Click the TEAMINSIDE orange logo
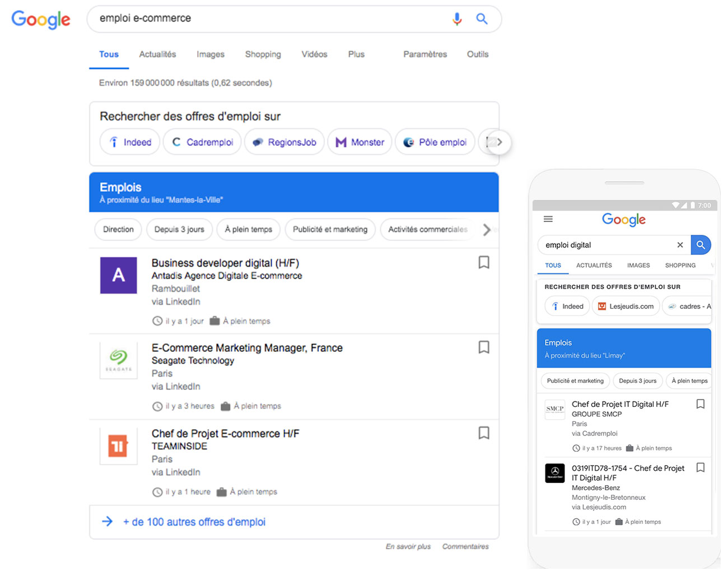The width and height of the screenshot is (728, 576). click(118, 446)
